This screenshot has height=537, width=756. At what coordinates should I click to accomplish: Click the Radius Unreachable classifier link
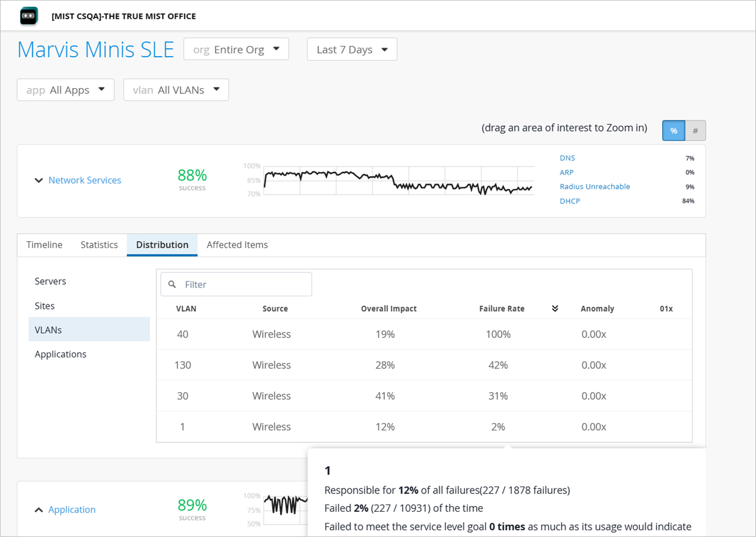(595, 186)
